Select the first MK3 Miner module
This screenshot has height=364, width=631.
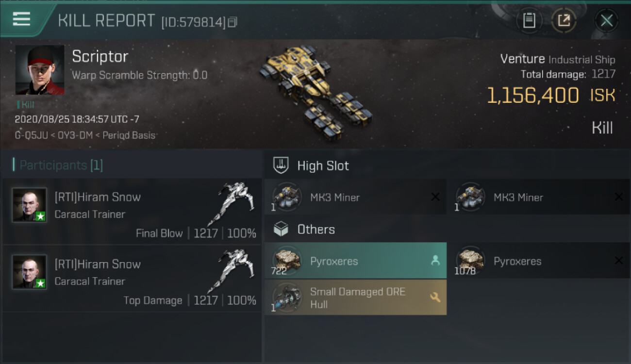tap(355, 197)
